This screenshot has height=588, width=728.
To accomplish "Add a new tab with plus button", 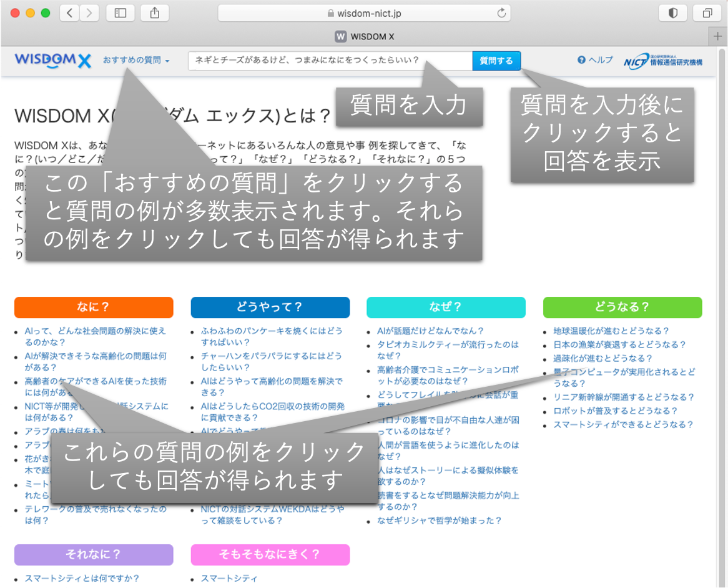I will point(718,36).
